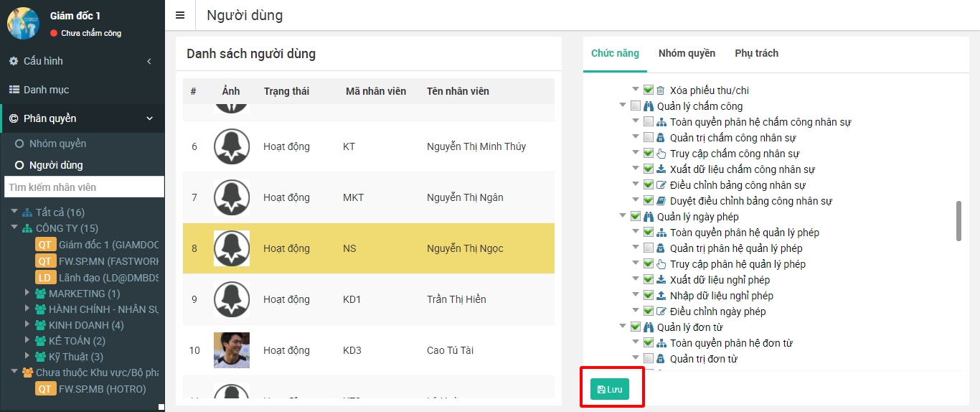Image resolution: width=980 pixels, height=412 pixels.
Task: Collapse the Phân quyền sidebar menu
Action: point(149,118)
